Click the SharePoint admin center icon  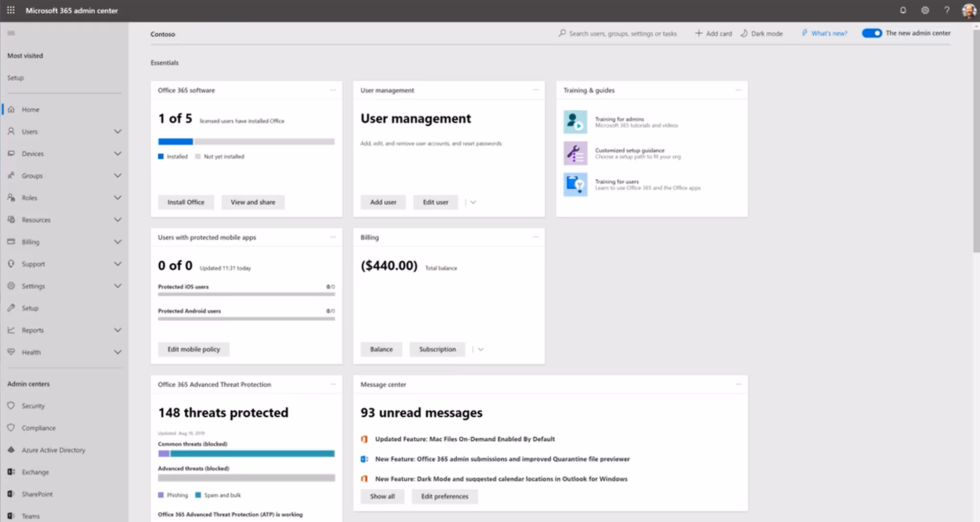point(11,494)
